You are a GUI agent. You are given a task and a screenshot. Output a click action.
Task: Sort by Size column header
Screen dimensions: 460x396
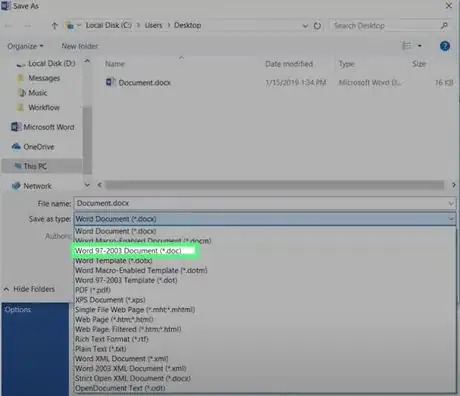point(419,64)
